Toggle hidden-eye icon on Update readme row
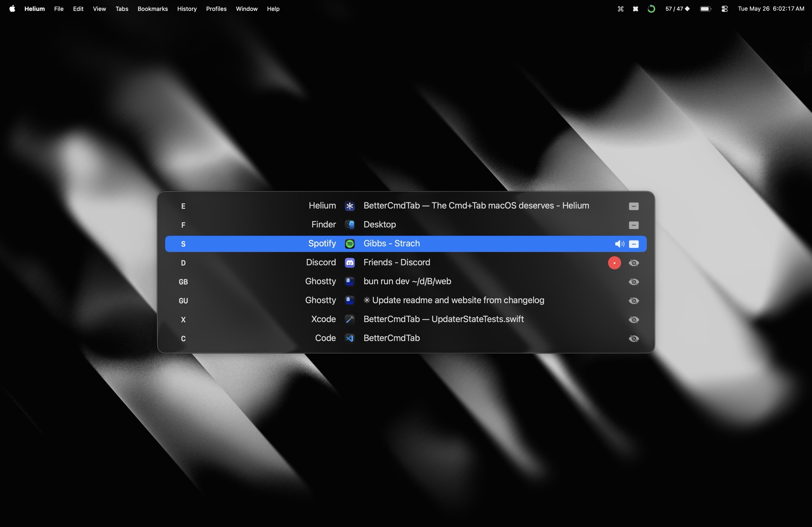This screenshot has height=527, width=812. pos(634,301)
